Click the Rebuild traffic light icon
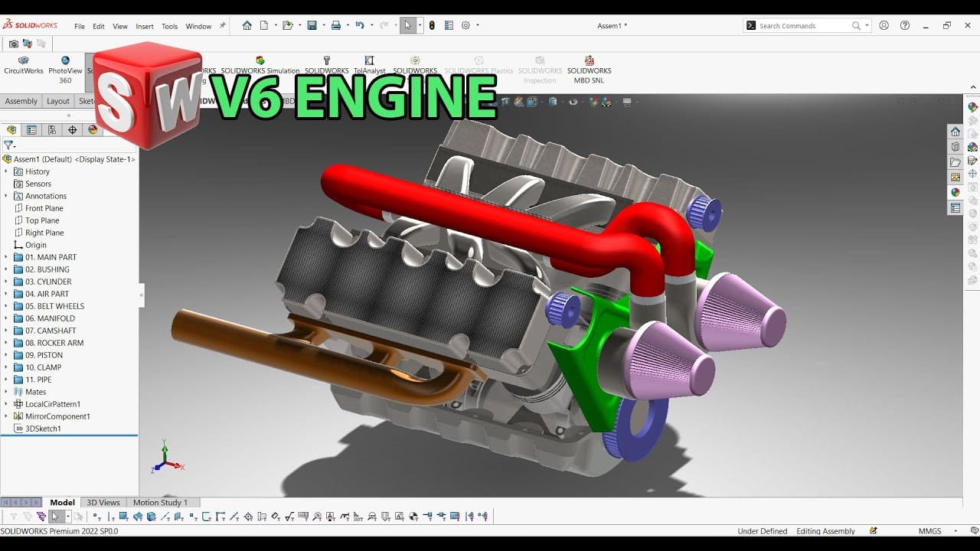980x551 pixels. (x=432, y=25)
